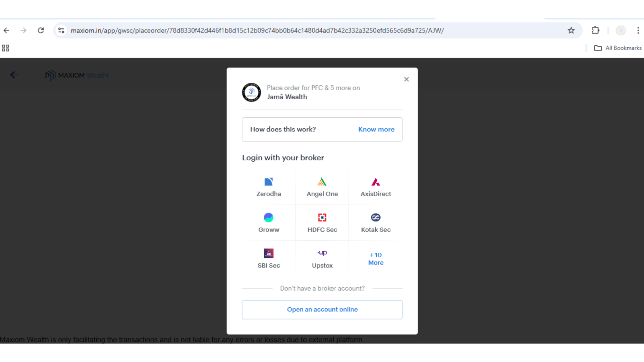Expand the +10 More brokers list
644x362 pixels.
376,259
